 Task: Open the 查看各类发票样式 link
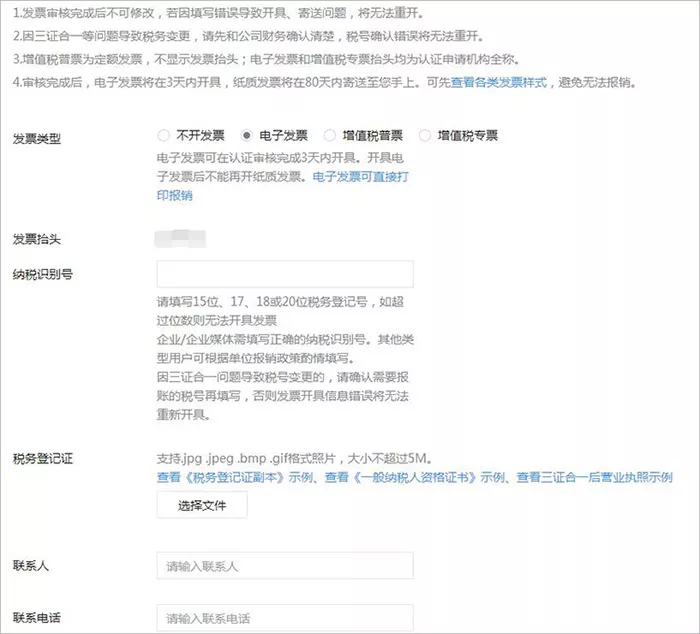pos(498,83)
